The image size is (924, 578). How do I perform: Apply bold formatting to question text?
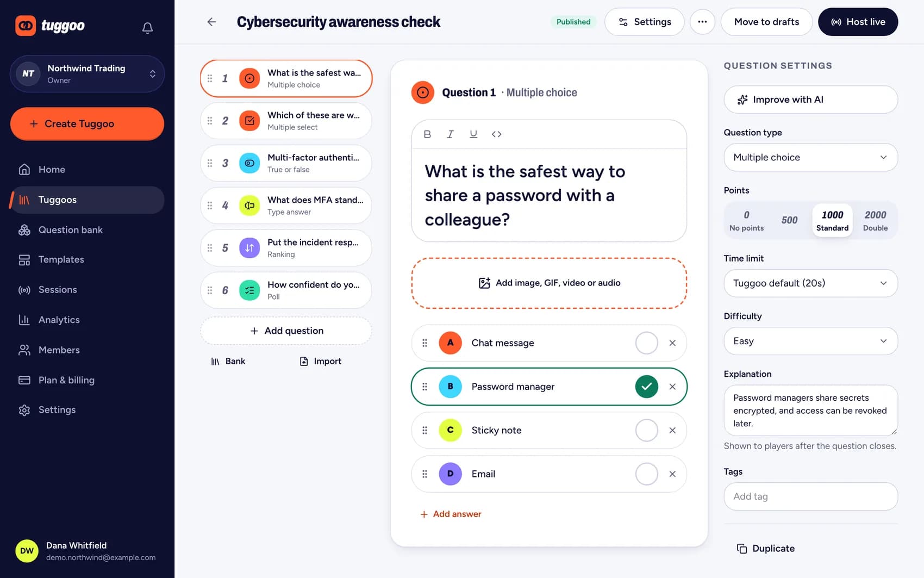point(427,134)
